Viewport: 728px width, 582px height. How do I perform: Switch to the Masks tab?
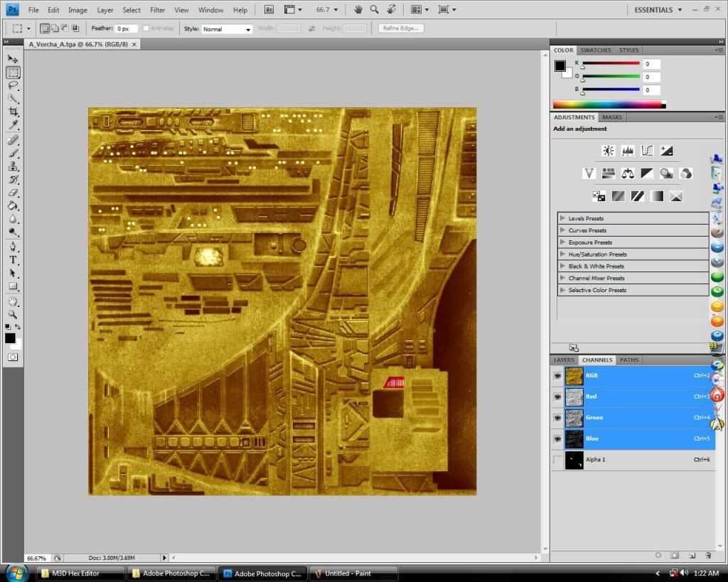[612, 117]
